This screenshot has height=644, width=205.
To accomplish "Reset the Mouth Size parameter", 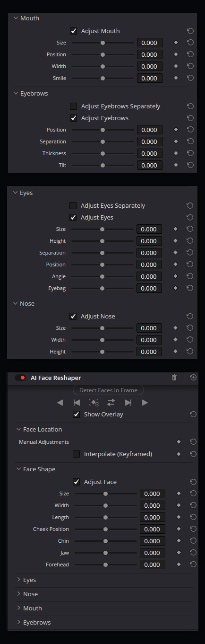I will coord(190,43).
